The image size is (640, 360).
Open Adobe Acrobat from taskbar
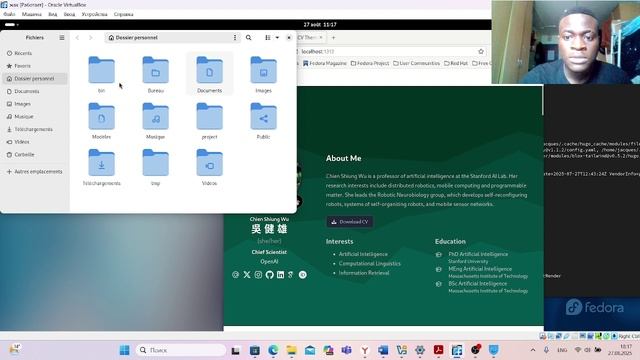tap(438, 350)
